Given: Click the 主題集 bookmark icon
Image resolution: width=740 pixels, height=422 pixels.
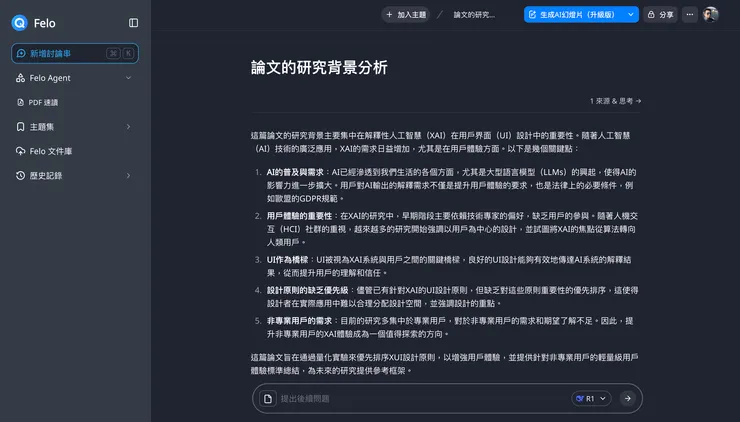Looking at the screenshot, I should click(x=20, y=127).
